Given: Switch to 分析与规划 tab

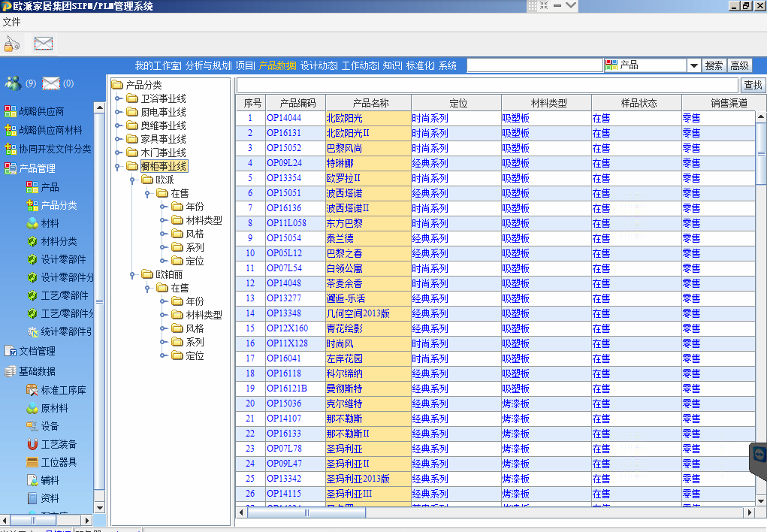Looking at the screenshot, I should [208, 65].
